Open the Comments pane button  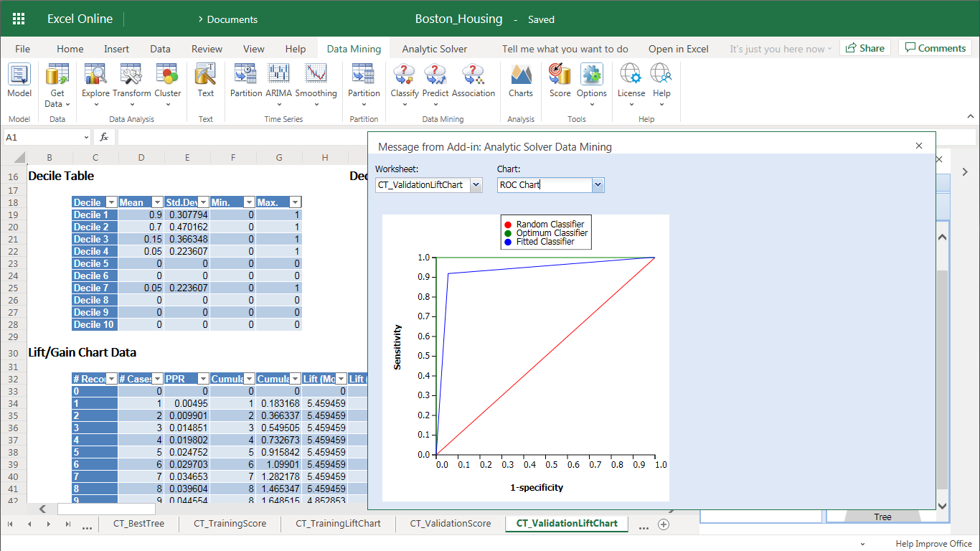click(935, 48)
